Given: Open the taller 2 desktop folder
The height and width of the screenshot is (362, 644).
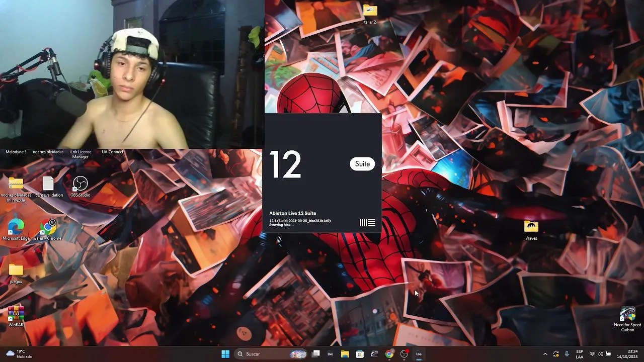Looking at the screenshot, I should (x=370, y=14).
